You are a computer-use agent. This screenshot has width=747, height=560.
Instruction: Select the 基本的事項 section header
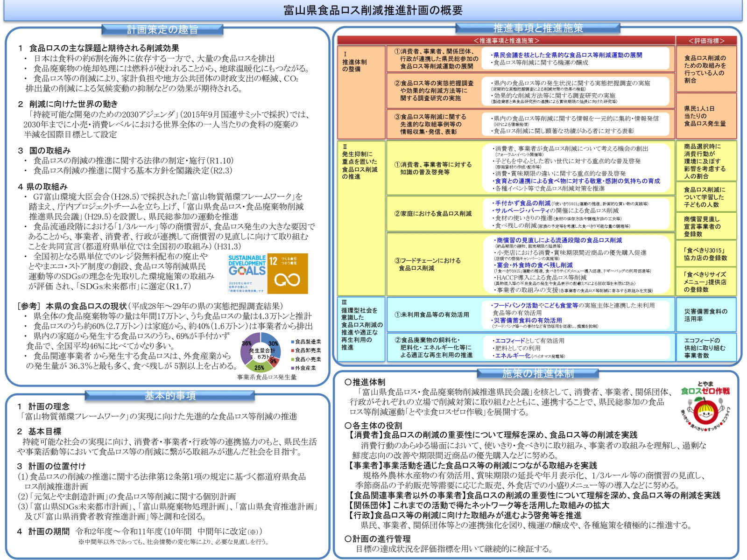pyautogui.click(x=169, y=396)
